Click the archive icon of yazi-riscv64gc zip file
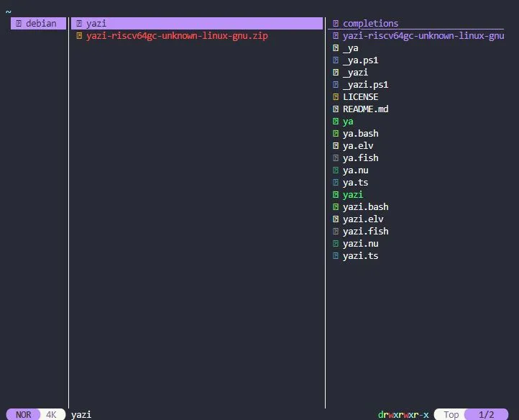 click(x=79, y=36)
